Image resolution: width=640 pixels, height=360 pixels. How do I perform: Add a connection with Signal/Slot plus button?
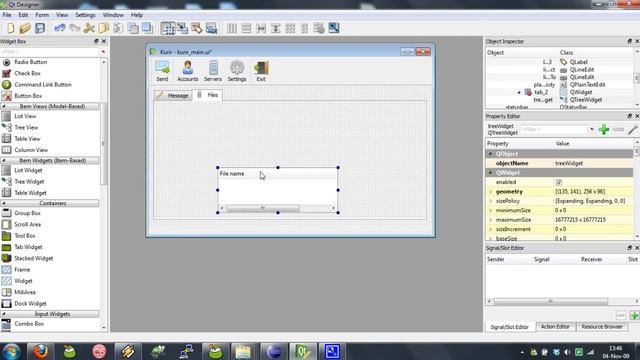tap(634, 316)
